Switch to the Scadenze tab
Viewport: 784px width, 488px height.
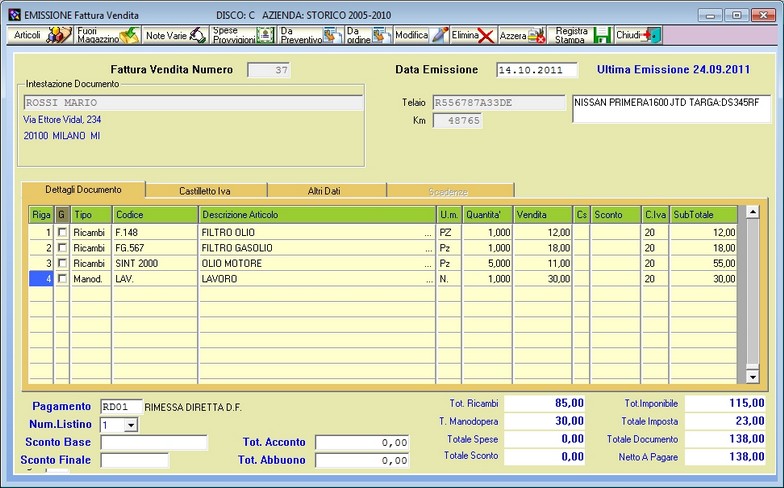coord(448,192)
